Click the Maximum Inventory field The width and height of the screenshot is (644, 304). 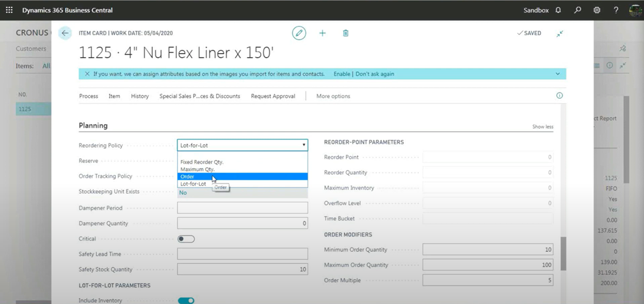click(488, 188)
